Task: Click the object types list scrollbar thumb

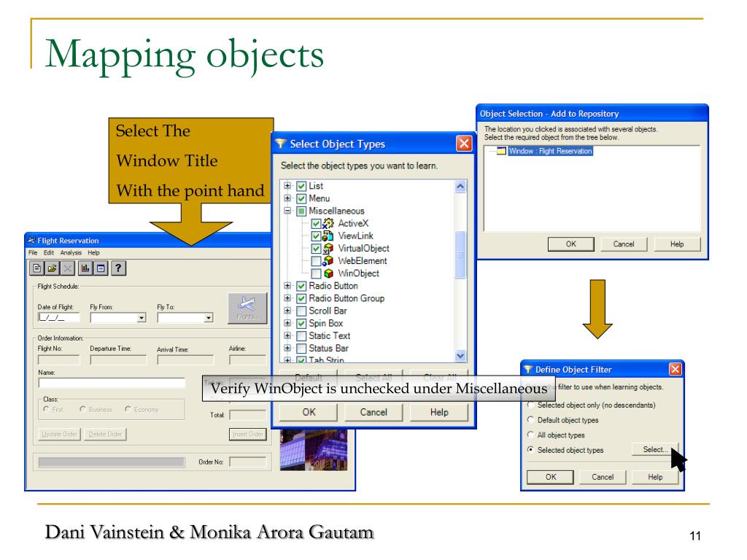Action: 460,254
